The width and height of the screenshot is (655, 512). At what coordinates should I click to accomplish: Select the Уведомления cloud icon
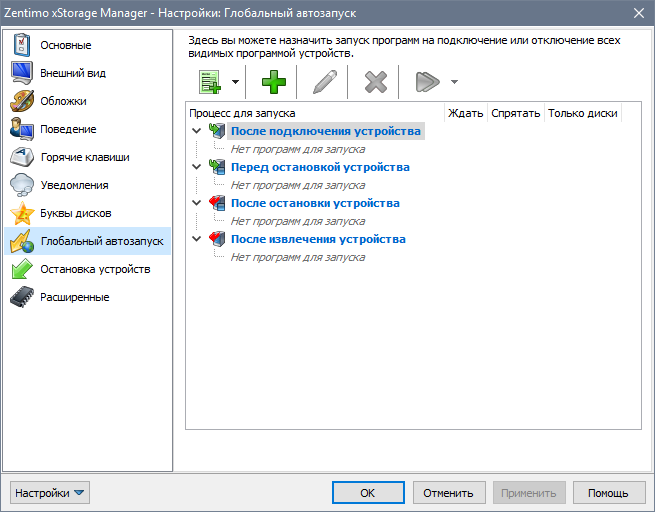22,185
